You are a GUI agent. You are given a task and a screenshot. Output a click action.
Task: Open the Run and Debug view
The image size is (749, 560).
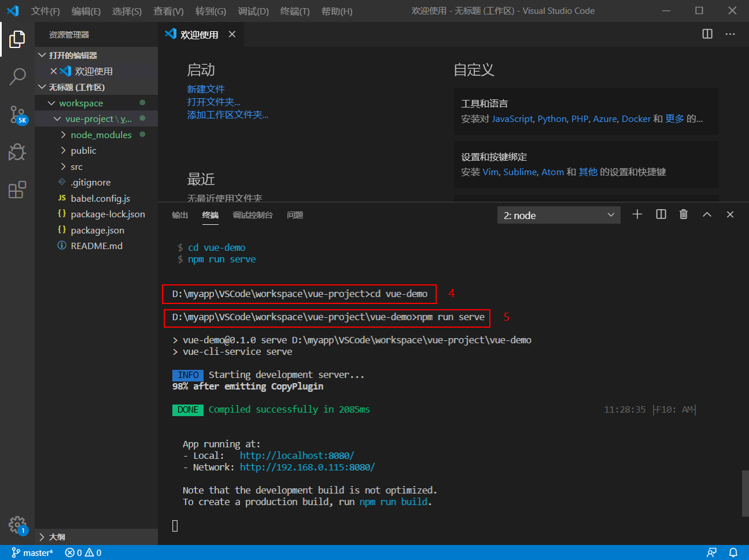click(x=17, y=152)
